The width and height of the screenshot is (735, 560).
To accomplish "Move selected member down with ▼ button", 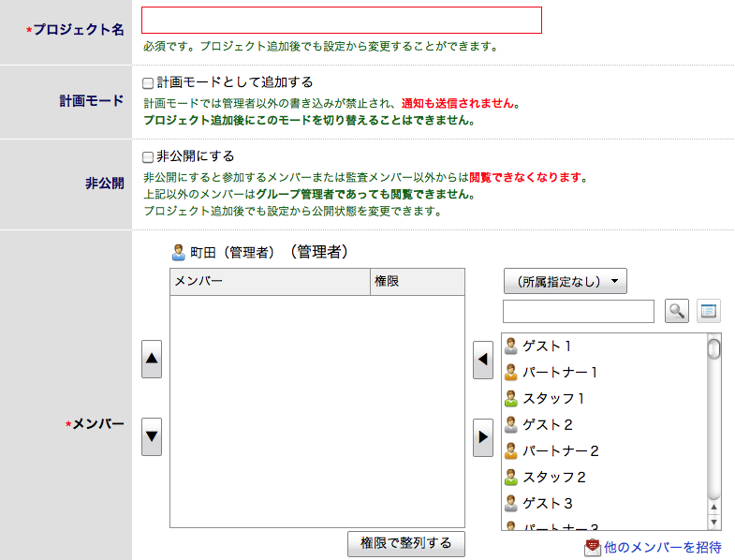I will tap(152, 436).
